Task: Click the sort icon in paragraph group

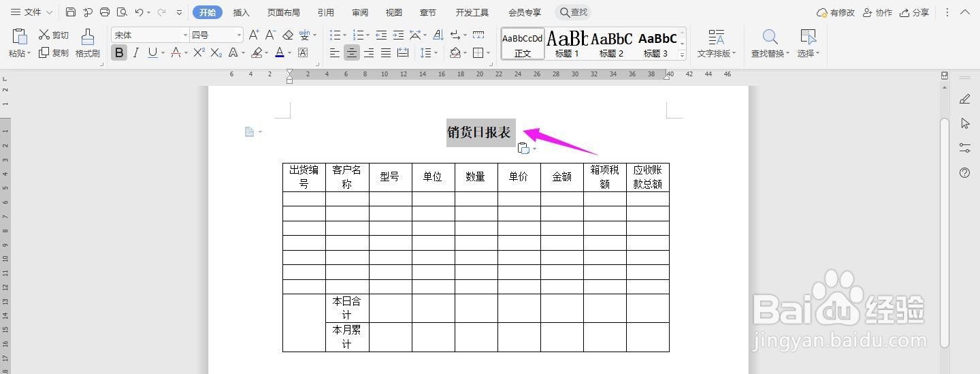Action: click(438, 35)
